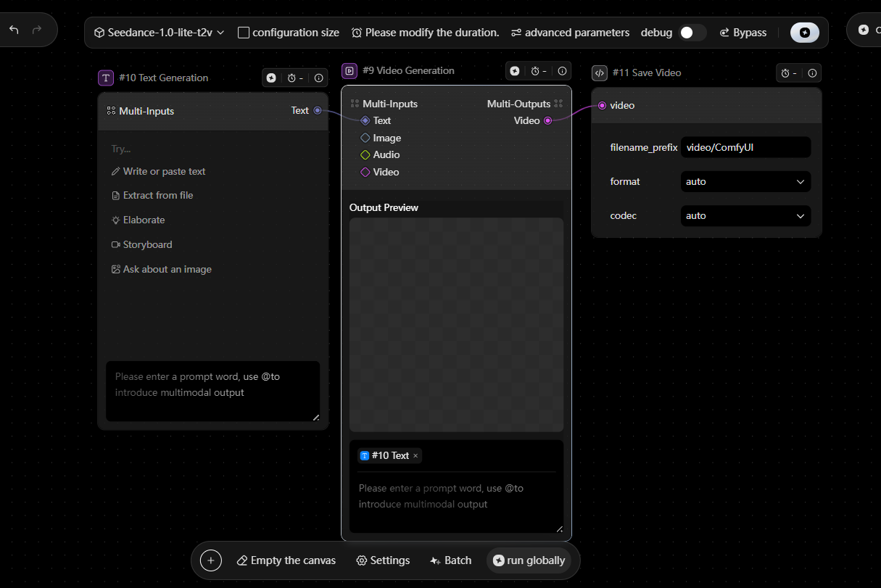Viewport: 881px width, 588px height.
Task: Click 'Empty the canvas'
Action: tap(286, 560)
